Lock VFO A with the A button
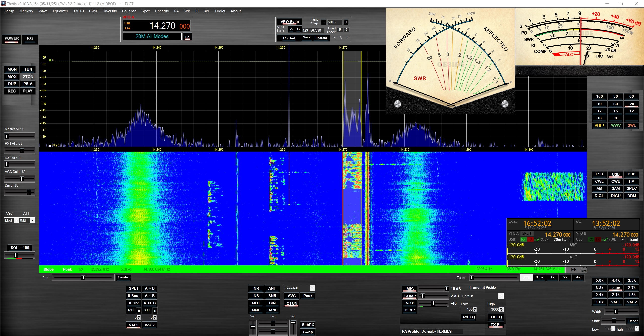The image size is (644, 336). (291, 29)
